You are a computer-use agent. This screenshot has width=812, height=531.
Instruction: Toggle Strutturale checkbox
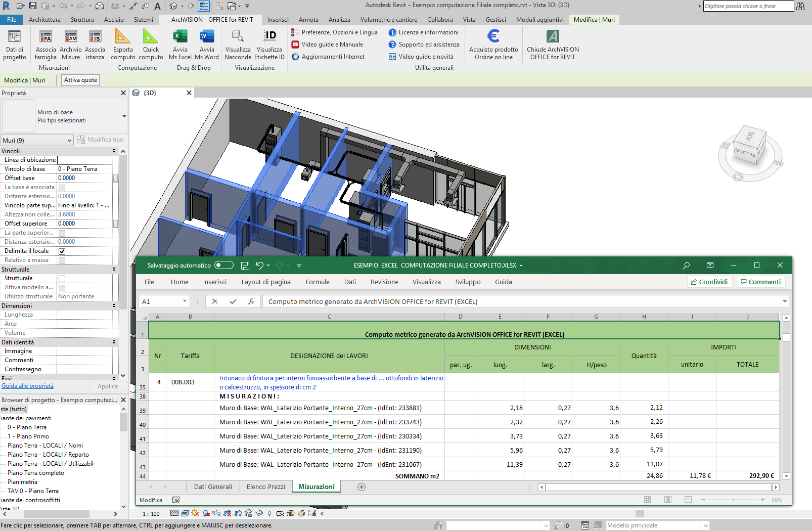click(x=62, y=279)
